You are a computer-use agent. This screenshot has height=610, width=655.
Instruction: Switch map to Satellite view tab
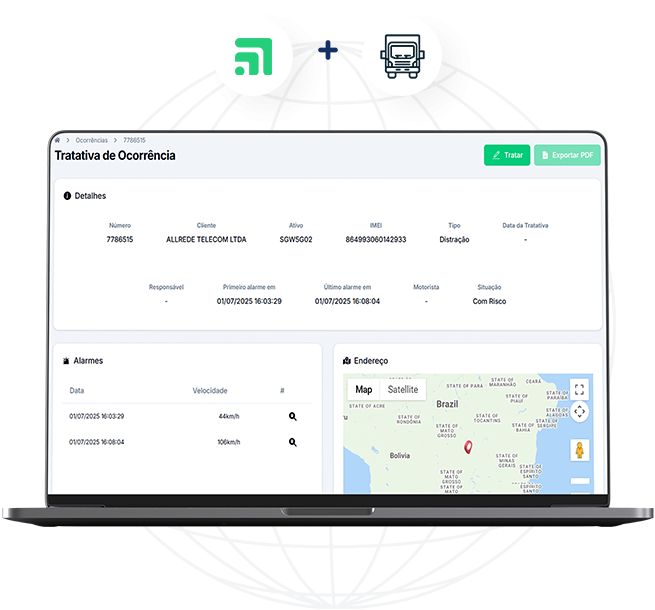click(x=403, y=389)
